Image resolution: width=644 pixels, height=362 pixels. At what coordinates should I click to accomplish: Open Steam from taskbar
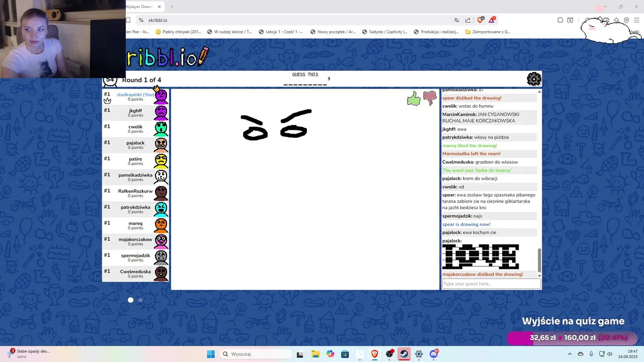[x=404, y=354]
